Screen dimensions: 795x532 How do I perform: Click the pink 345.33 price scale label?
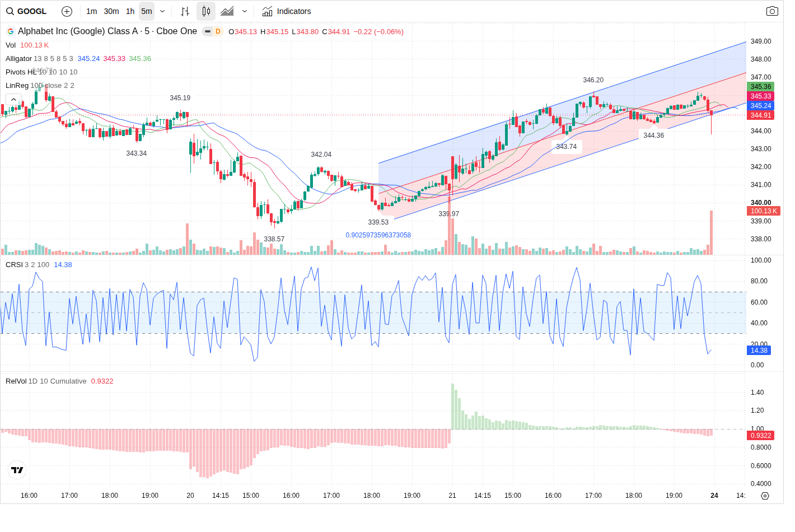(x=760, y=96)
